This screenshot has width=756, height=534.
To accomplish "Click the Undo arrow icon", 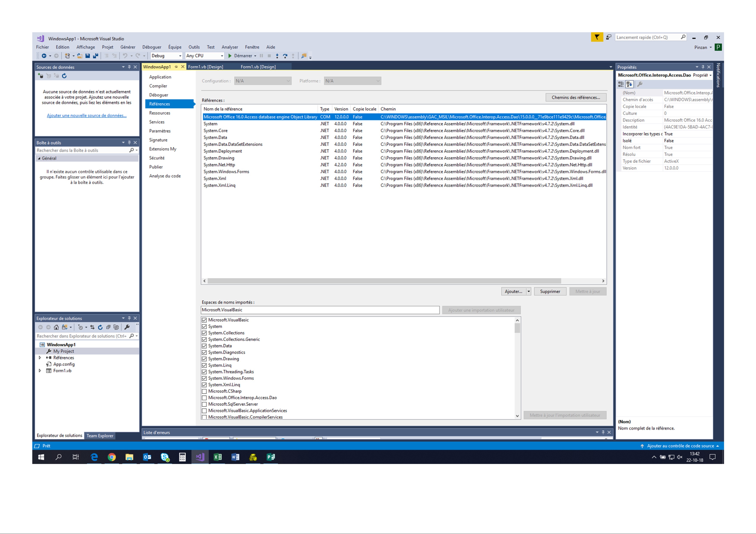I will [x=125, y=56].
